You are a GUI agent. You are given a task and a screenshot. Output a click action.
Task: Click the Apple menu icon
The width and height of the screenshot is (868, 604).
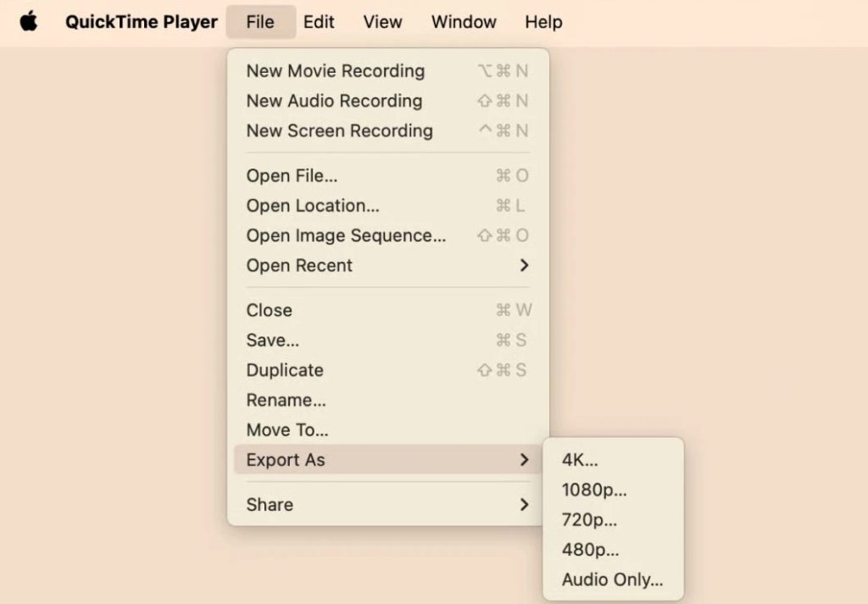tap(30, 21)
